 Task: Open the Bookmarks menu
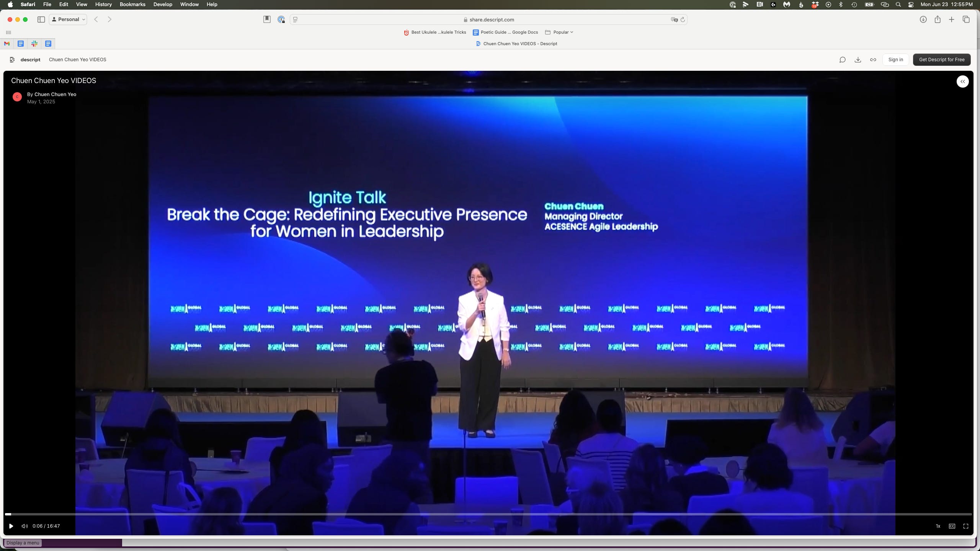click(x=132, y=5)
